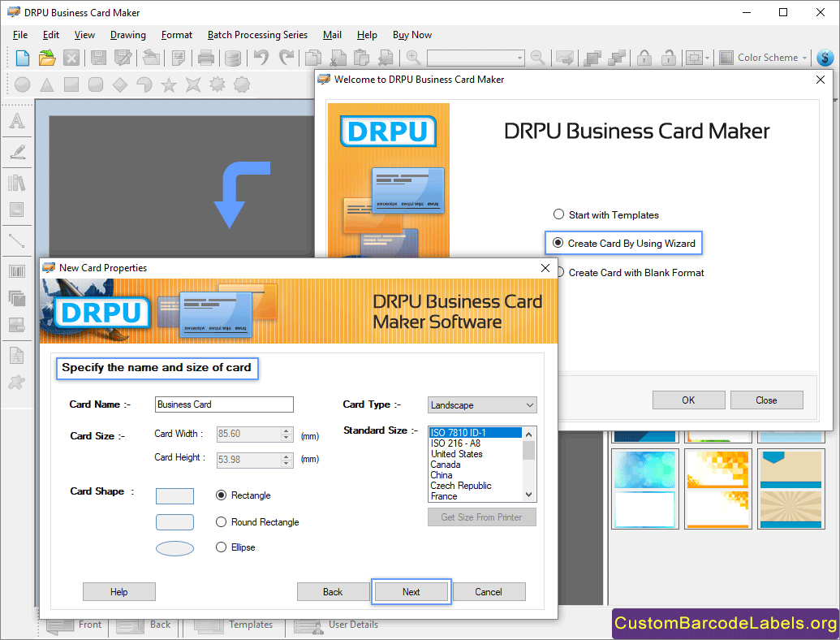This screenshot has width=840, height=640.
Task: Select the tan sunburst template thumbnail
Action: tap(790, 488)
